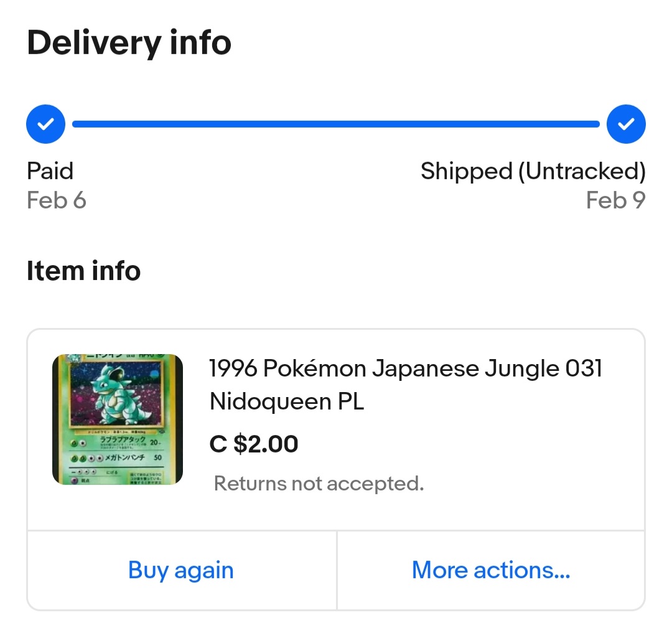Image resolution: width=672 pixels, height=641 pixels.
Task: Click the Paid step checkmark icon
Action: (x=45, y=124)
